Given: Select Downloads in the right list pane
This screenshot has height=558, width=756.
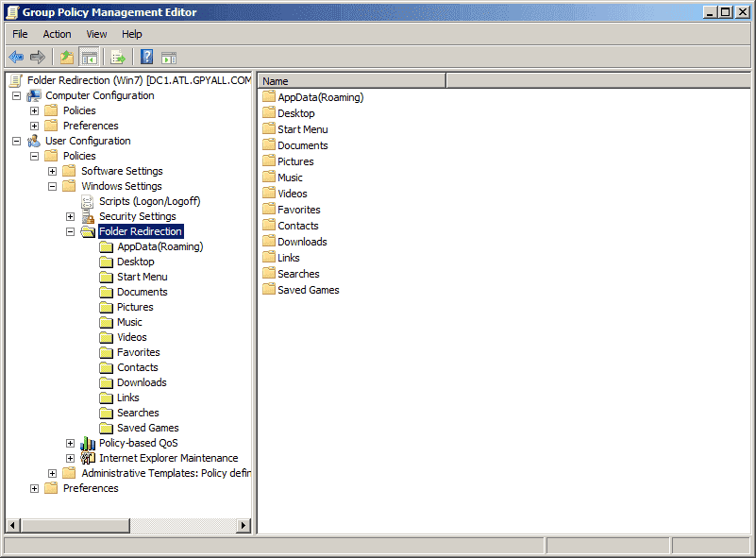Looking at the screenshot, I should click(302, 242).
